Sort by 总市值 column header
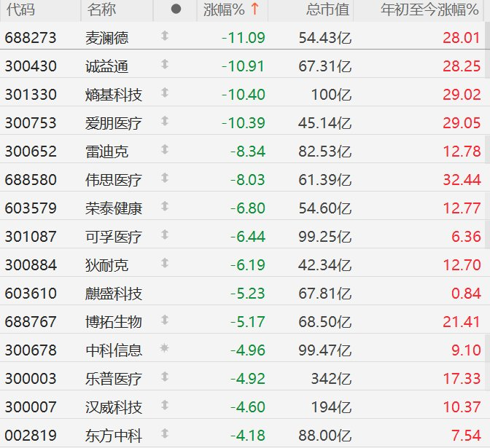This screenshot has height=448, width=490. click(x=311, y=10)
